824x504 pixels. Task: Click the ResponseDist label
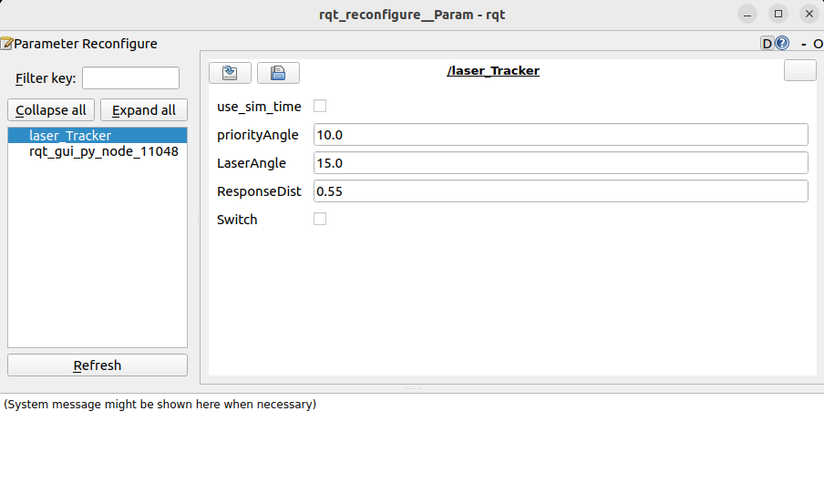pos(259,191)
